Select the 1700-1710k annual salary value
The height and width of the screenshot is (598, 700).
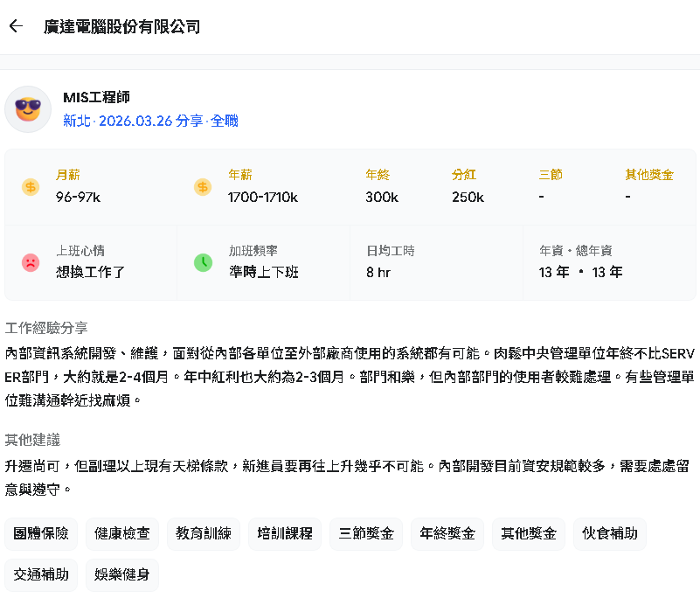coord(262,197)
